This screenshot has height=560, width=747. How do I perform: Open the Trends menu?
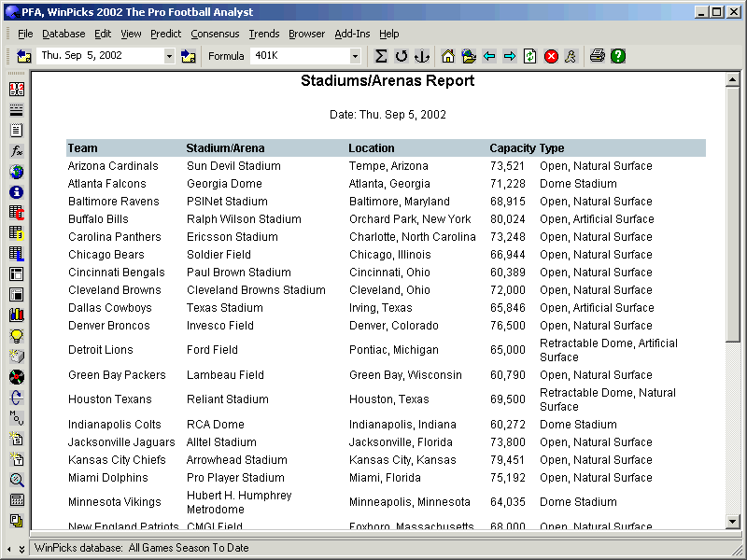[x=264, y=34]
